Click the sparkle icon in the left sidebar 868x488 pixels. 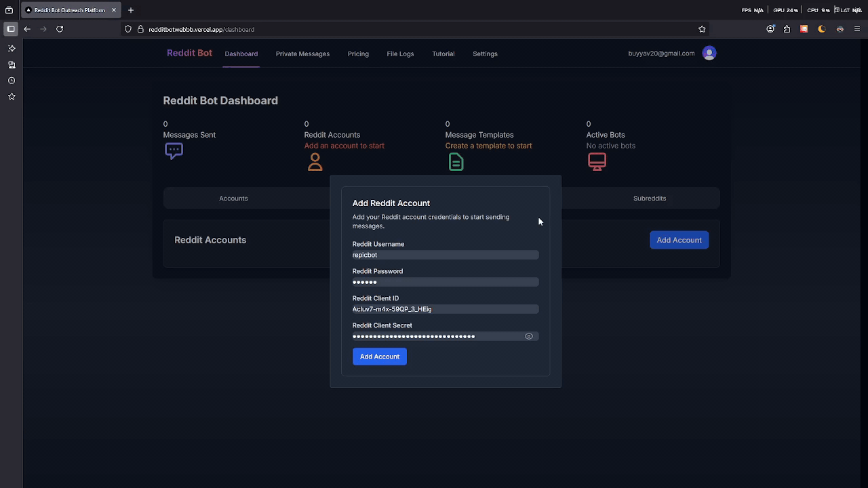[12, 48]
